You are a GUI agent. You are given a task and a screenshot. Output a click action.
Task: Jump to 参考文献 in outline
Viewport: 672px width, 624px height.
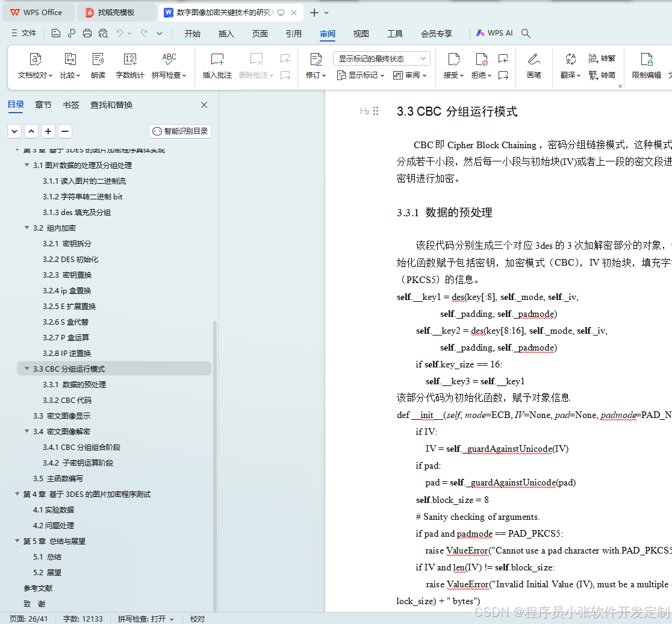pos(38,588)
